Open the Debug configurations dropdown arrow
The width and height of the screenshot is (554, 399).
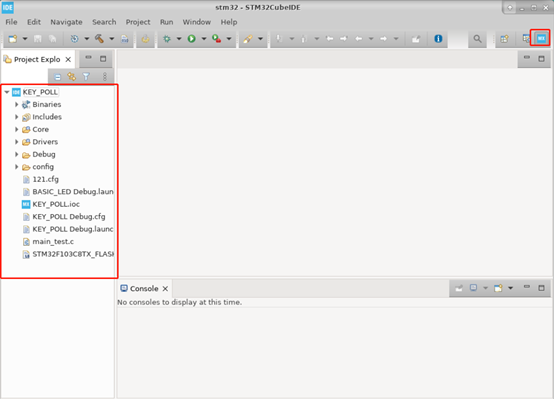[x=179, y=39]
